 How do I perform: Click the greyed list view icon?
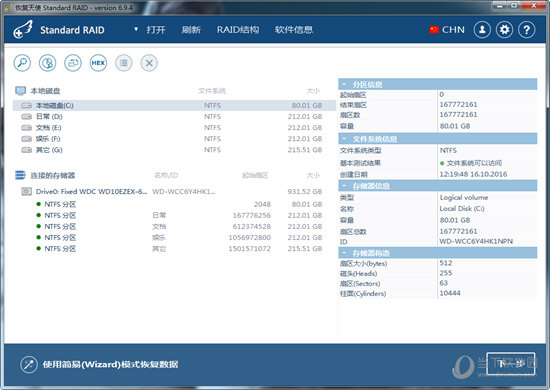(x=124, y=63)
